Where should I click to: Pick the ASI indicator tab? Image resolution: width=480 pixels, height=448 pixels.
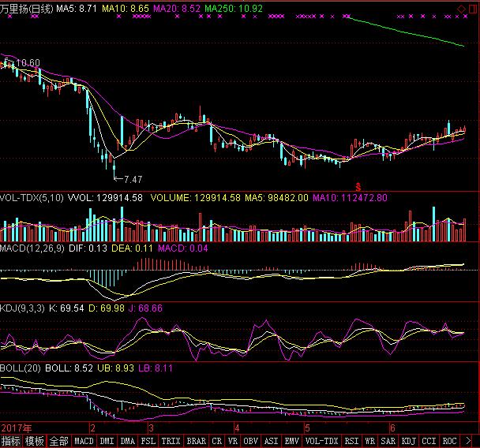(x=272, y=441)
